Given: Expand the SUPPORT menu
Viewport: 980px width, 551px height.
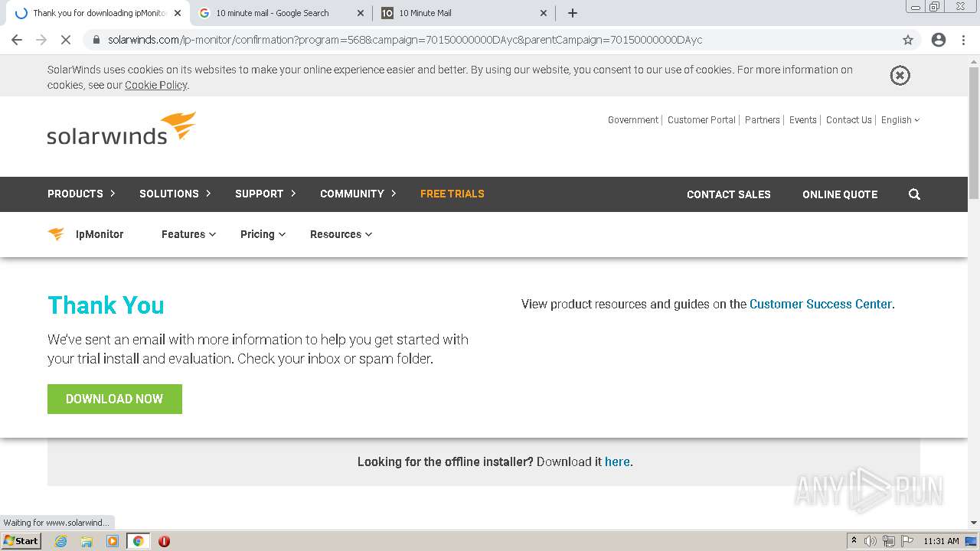Looking at the screenshot, I should coord(266,194).
